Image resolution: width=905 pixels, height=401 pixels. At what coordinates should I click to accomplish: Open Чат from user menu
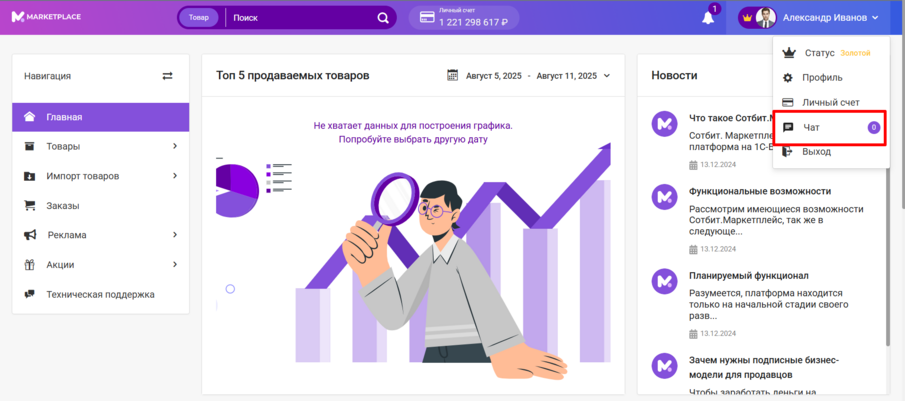click(x=831, y=127)
